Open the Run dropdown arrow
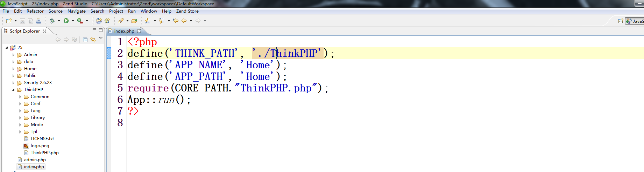The height and width of the screenshot is (172, 644). [73, 21]
